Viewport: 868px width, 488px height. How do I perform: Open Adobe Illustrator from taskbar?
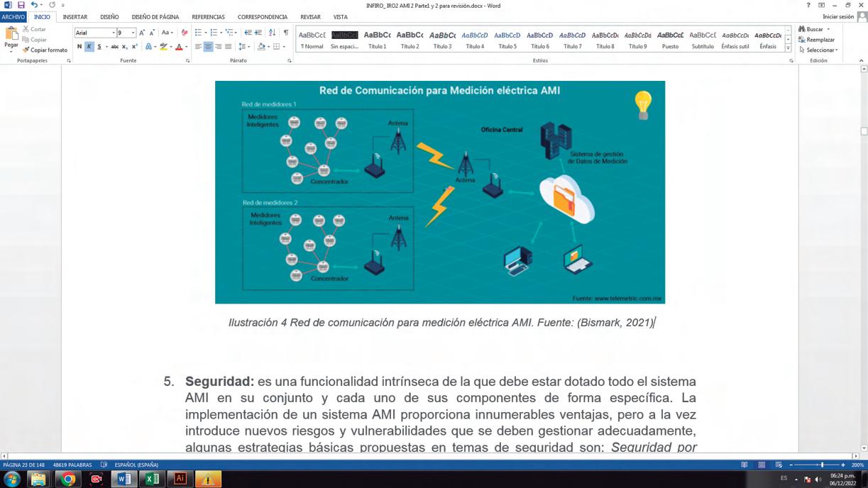pyautogui.click(x=180, y=479)
